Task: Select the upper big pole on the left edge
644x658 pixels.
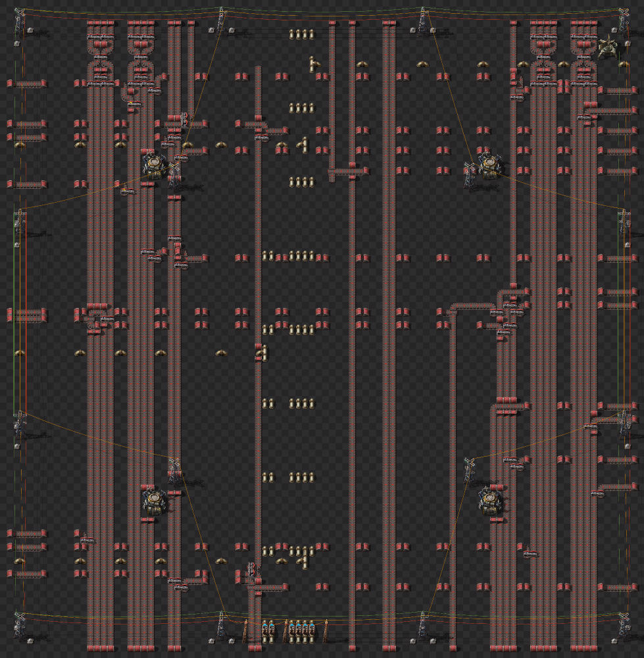Action: coord(20,222)
